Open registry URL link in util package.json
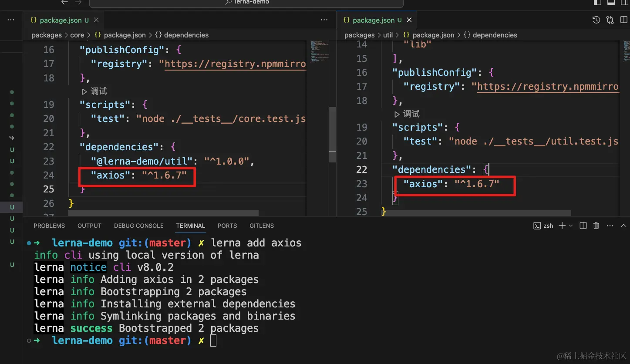Viewport: 630px width, 364px height. (548, 87)
